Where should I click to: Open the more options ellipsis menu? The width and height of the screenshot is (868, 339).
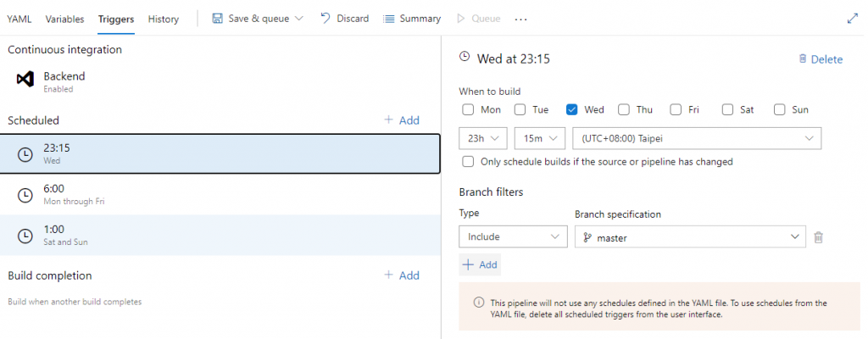pyautogui.click(x=520, y=19)
